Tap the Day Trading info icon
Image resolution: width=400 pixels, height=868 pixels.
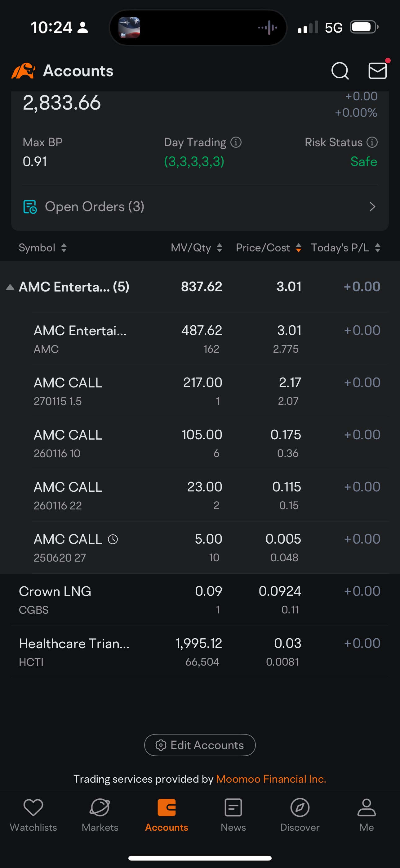pyautogui.click(x=236, y=142)
